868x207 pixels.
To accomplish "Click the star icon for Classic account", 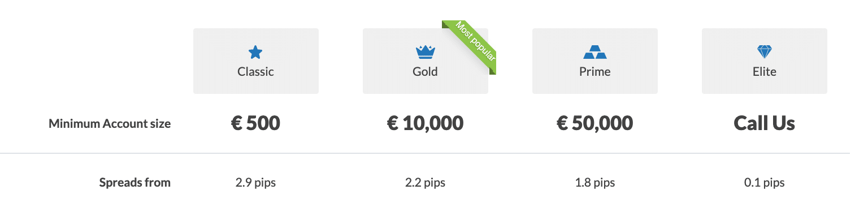I will pyautogui.click(x=255, y=53).
